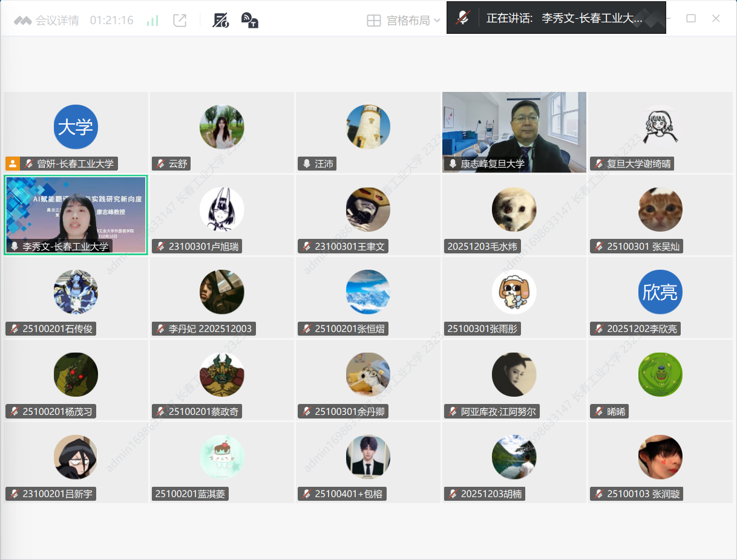Click the network signal strength icon
This screenshot has height=560, width=737.
152,21
